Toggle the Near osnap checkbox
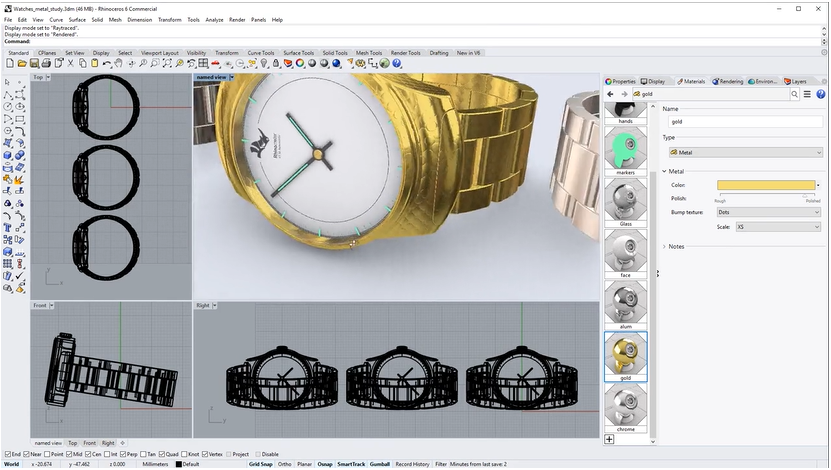Image resolution: width=831 pixels, height=470 pixels. pos(26,455)
